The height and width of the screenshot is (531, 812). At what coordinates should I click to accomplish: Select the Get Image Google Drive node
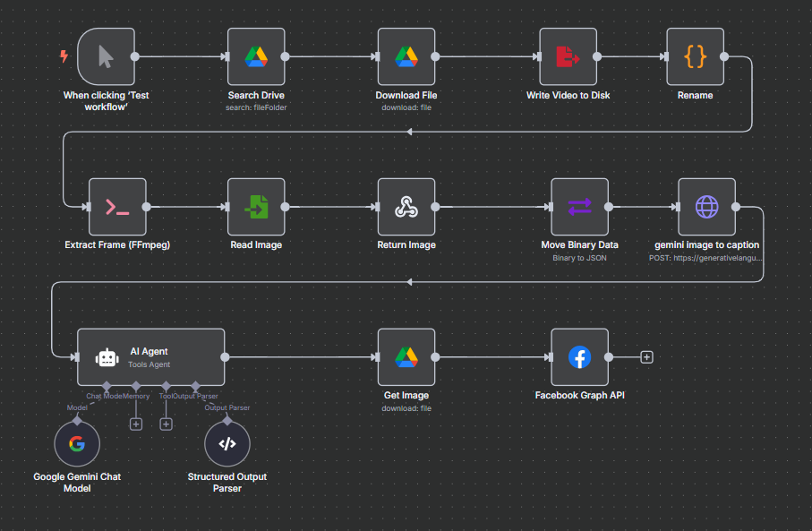coord(406,357)
